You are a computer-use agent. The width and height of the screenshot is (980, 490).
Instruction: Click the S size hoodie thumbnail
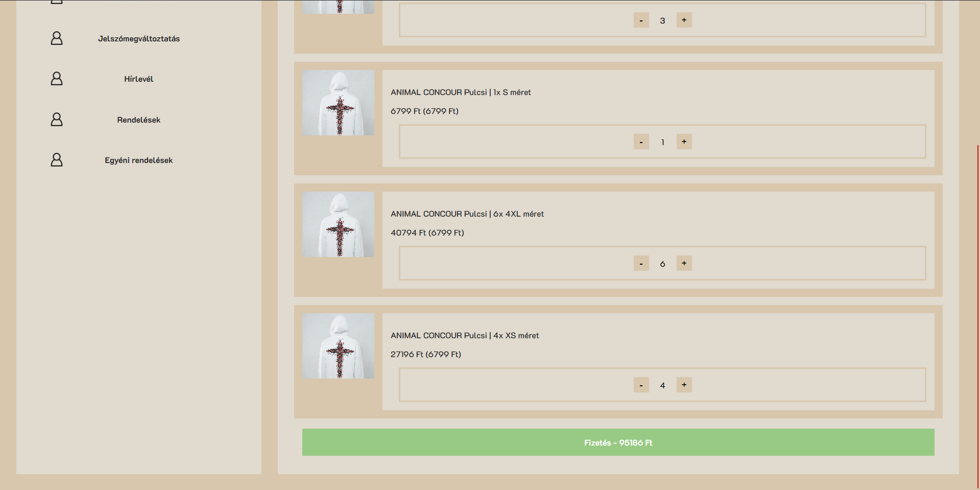coord(338,103)
